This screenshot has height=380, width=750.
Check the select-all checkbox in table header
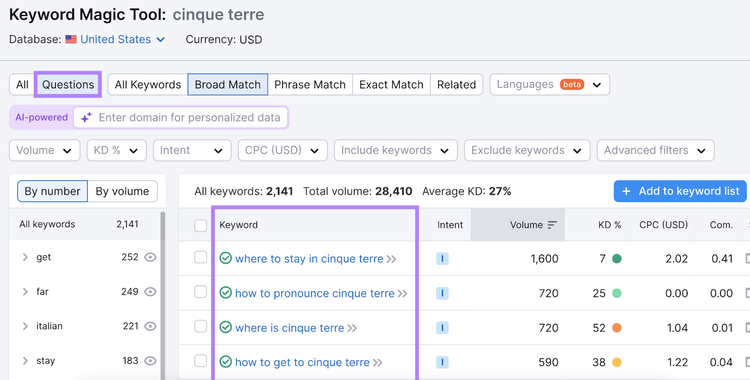tap(200, 225)
